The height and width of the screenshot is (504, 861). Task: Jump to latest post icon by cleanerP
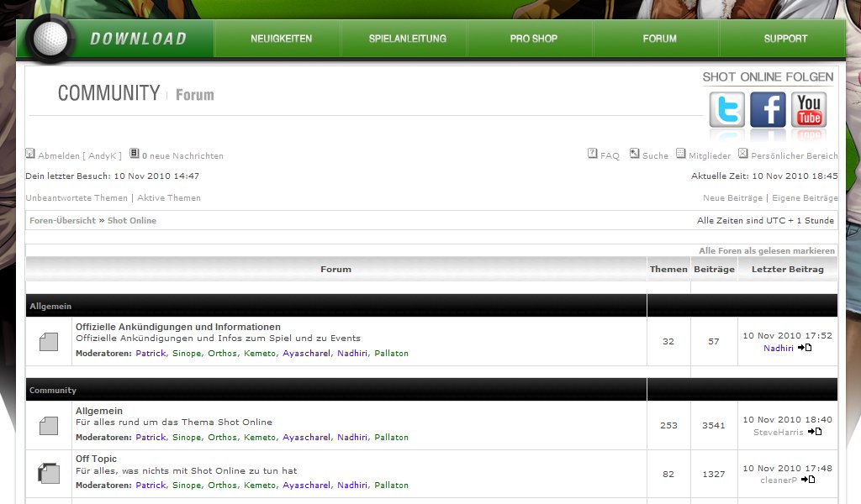(808, 480)
